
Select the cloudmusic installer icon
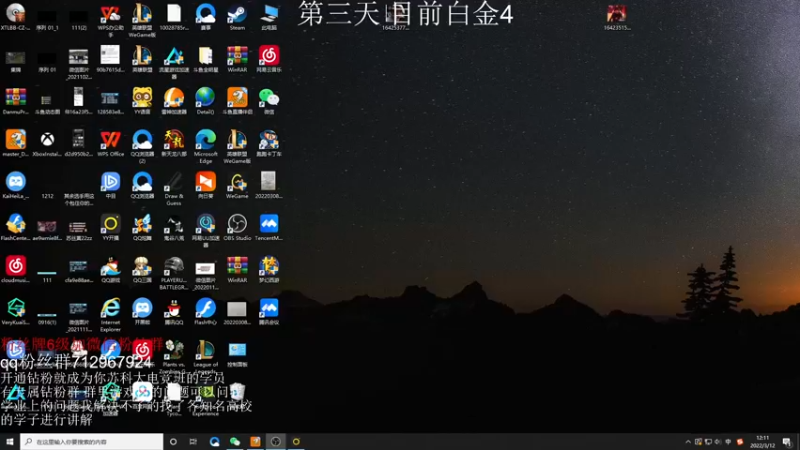point(16,269)
